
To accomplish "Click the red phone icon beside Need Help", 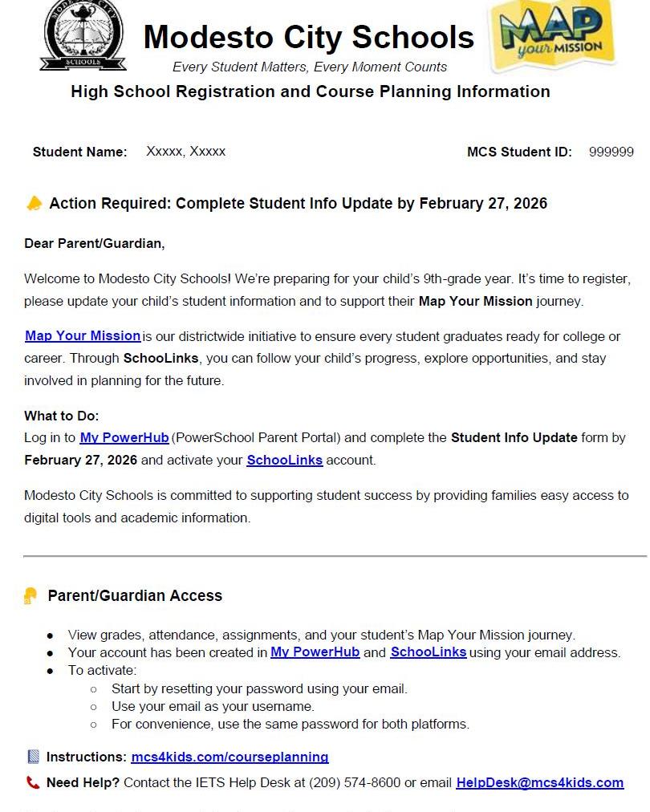I will pyautogui.click(x=33, y=782).
